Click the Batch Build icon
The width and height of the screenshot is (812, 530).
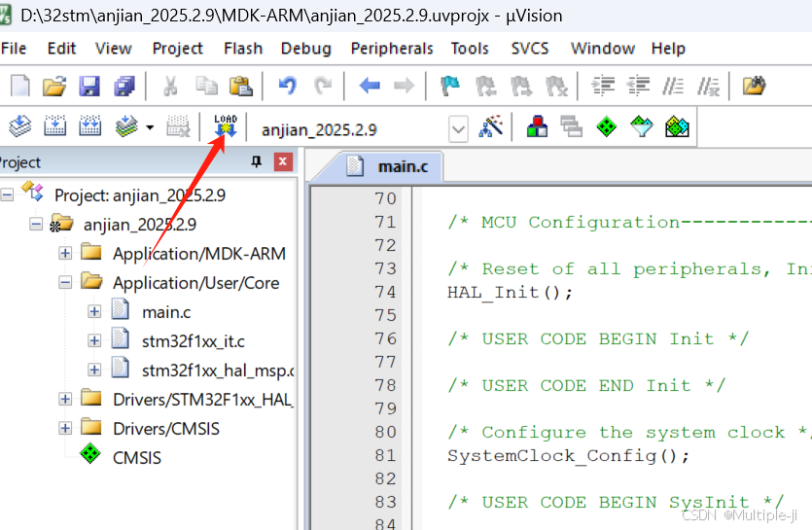(126, 126)
